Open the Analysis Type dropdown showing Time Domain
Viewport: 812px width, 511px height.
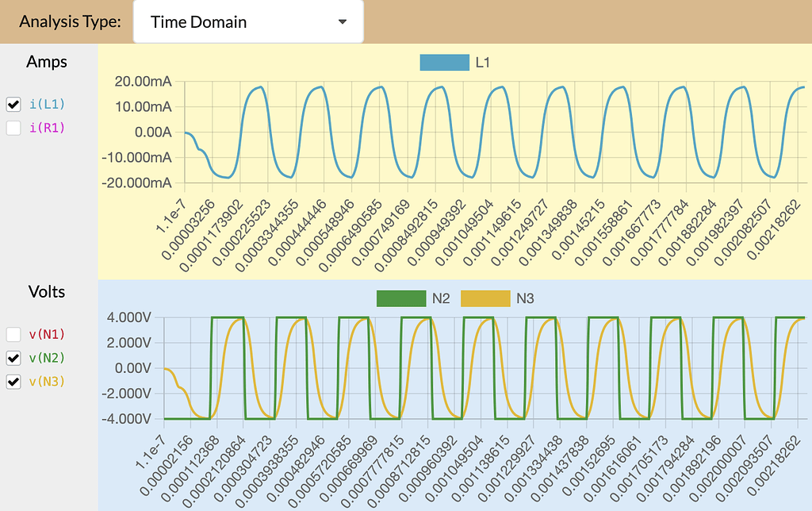click(x=247, y=22)
